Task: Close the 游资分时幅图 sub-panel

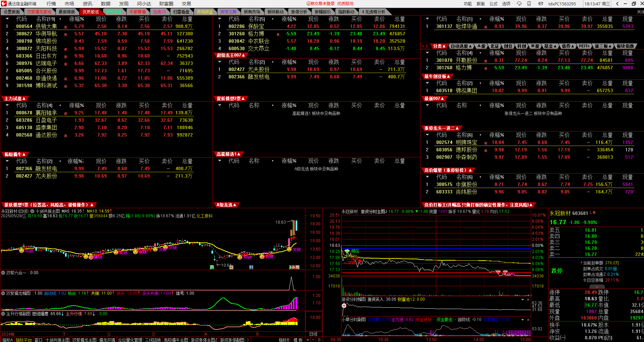Action: pos(528,300)
